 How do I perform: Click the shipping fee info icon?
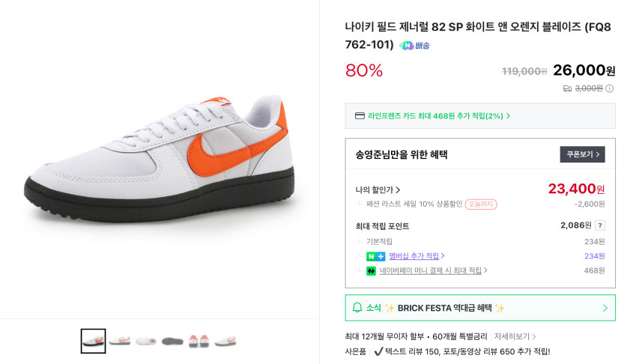pos(609,88)
